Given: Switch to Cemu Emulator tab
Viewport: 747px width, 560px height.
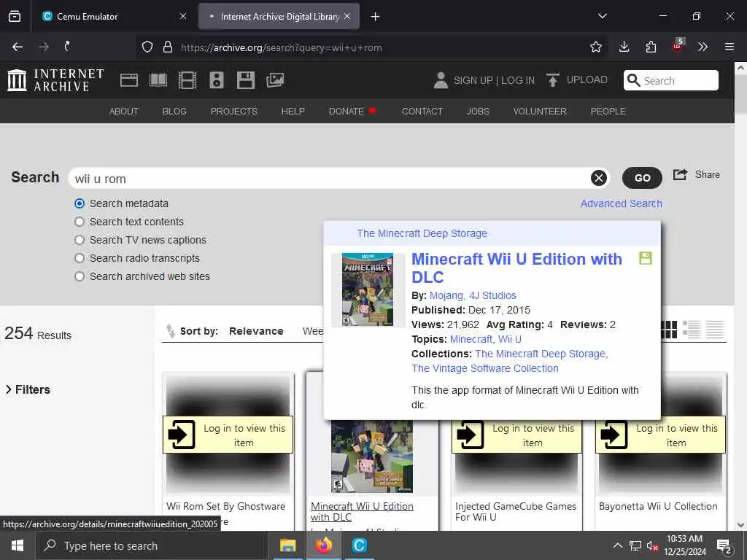Looking at the screenshot, I should tap(112, 17).
